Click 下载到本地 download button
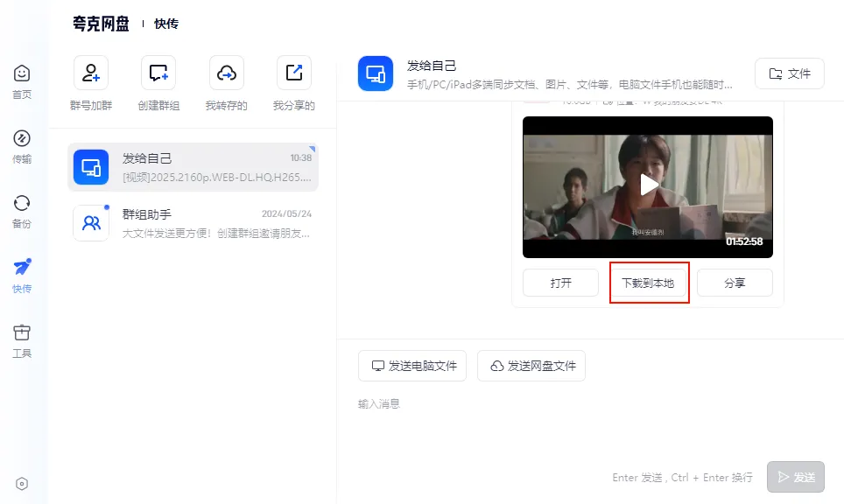This screenshot has height=504, width=844. tap(648, 283)
